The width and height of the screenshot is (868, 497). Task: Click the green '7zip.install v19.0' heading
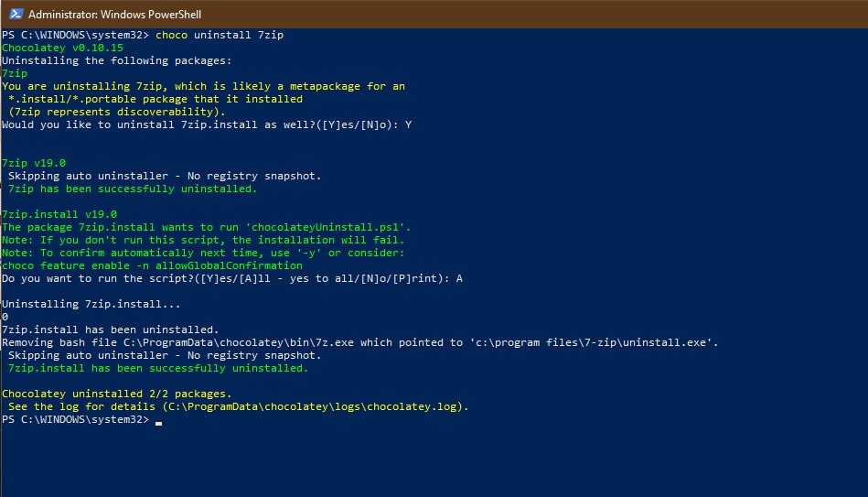[x=59, y=214]
